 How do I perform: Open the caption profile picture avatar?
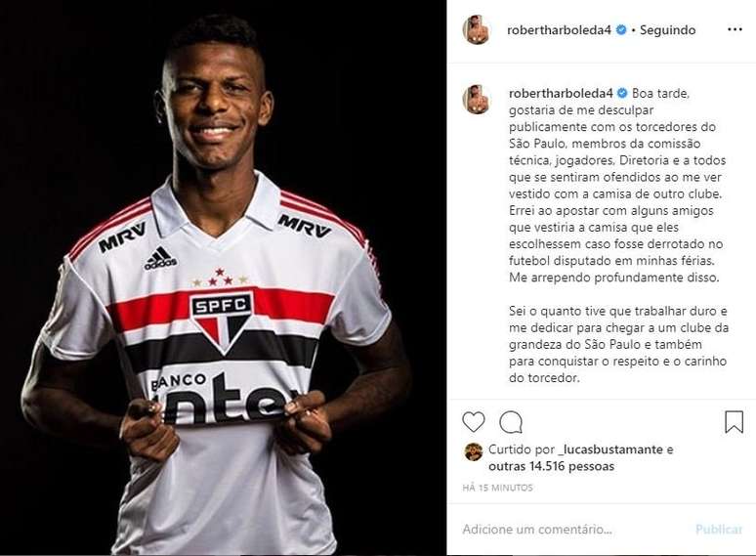tap(477, 100)
